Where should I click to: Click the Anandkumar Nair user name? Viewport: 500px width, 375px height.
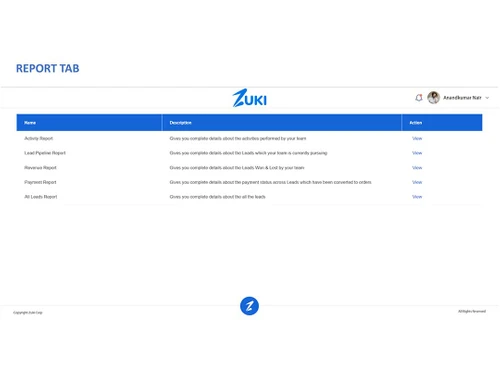462,98
